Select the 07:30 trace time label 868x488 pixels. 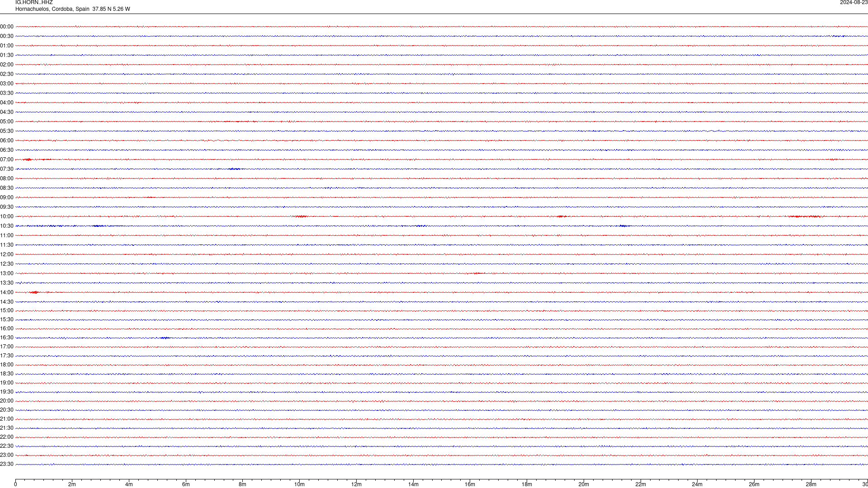click(7, 169)
